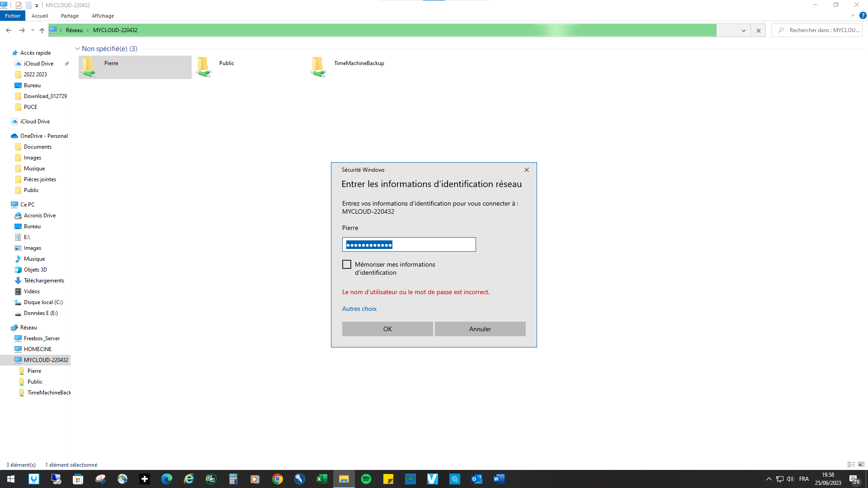Launch Spotify from the taskbar
This screenshot has width=868, height=488.
[x=366, y=479]
